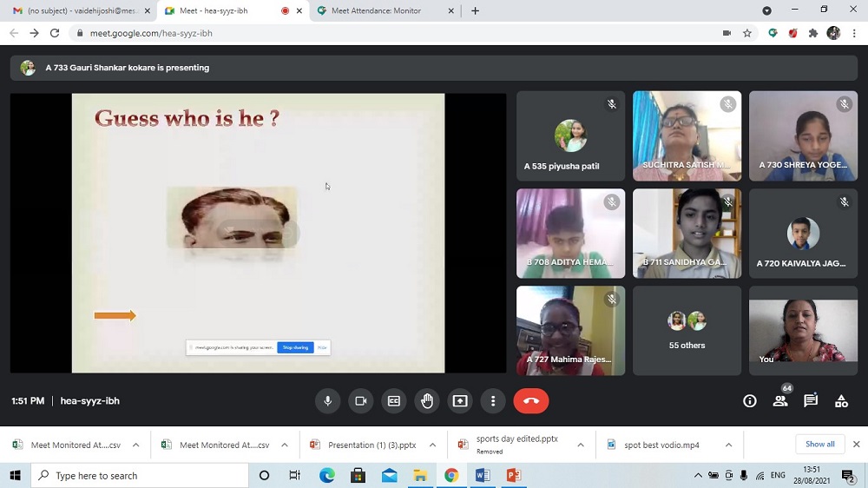Image resolution: width=868 pixels, height=488 pixels.
Task: Open meeting details info icon
Action: point(750,401)
